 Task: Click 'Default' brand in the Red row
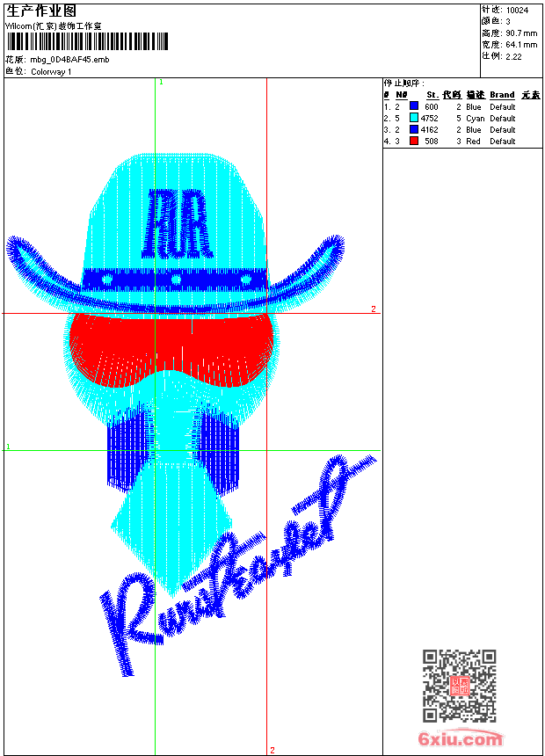pyautogui.click(x=503, y=142)
